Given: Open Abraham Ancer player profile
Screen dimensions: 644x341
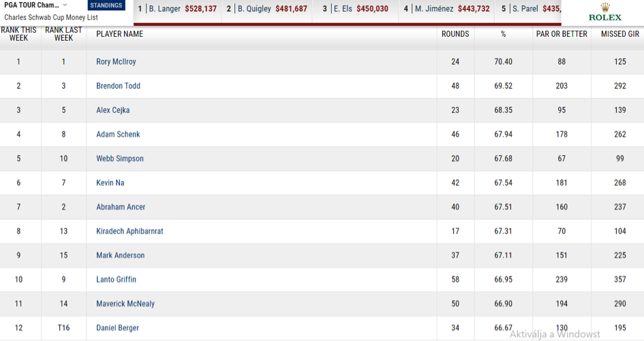Looking at the screenshot, I should tap(121, 207).
